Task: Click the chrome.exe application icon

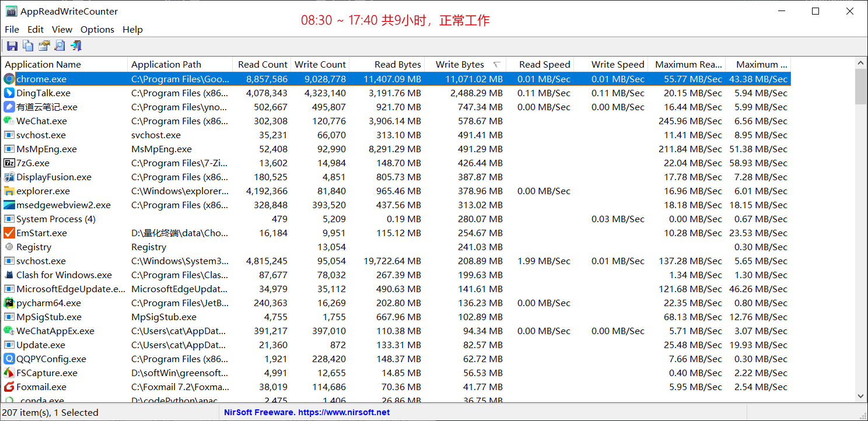Action: [9, 79]
